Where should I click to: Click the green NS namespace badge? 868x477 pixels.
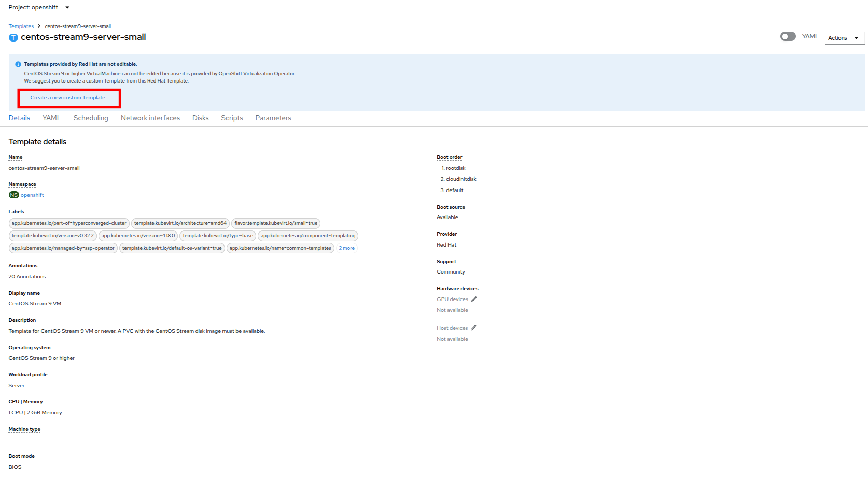tap(14, 195)
